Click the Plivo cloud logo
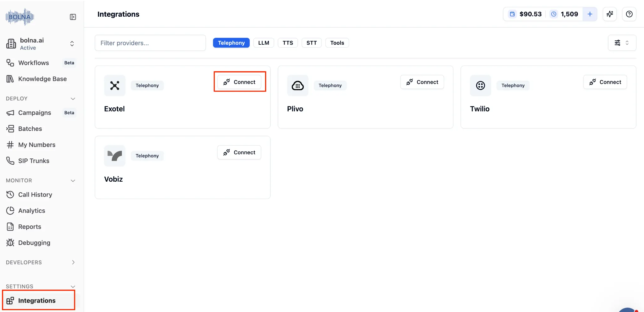 (x=298, y=85)
